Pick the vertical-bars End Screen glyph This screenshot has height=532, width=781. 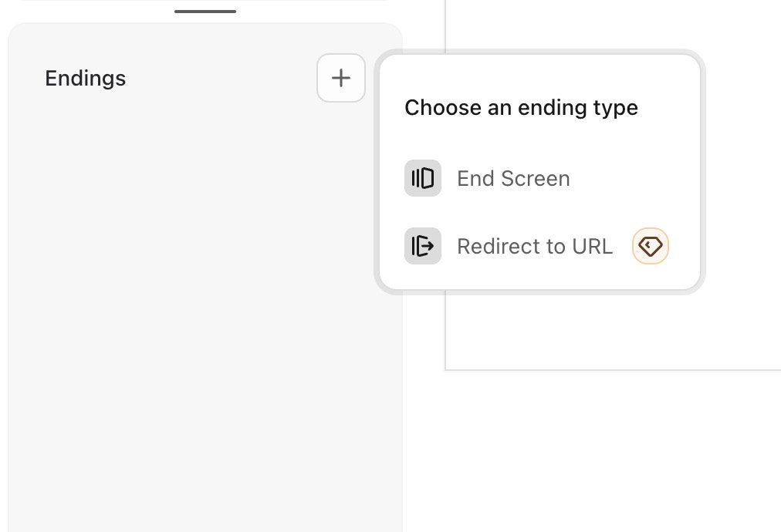422,178
